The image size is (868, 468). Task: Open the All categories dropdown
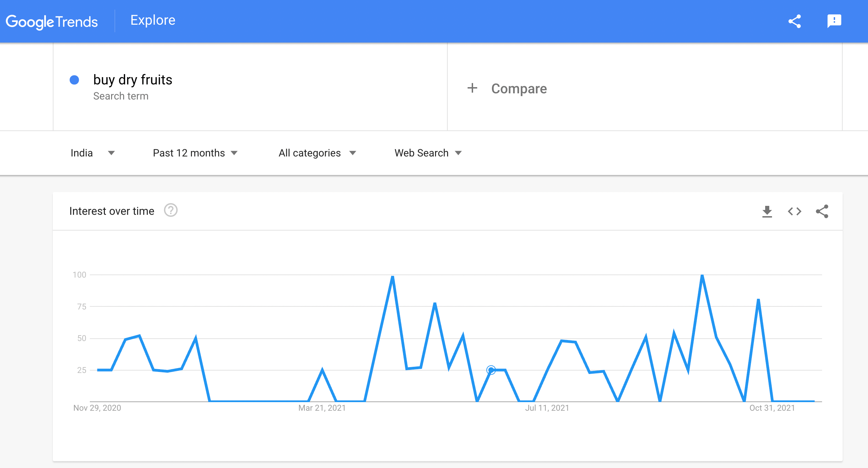[317, 153]
